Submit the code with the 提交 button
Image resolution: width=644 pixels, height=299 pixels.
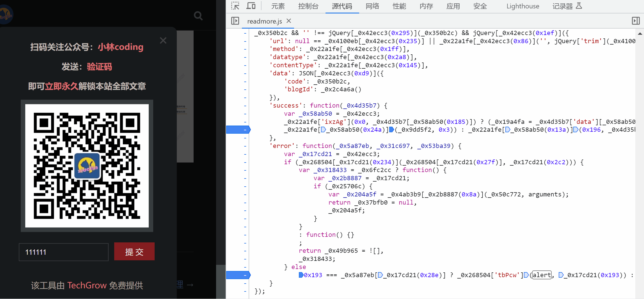point(134,251)
